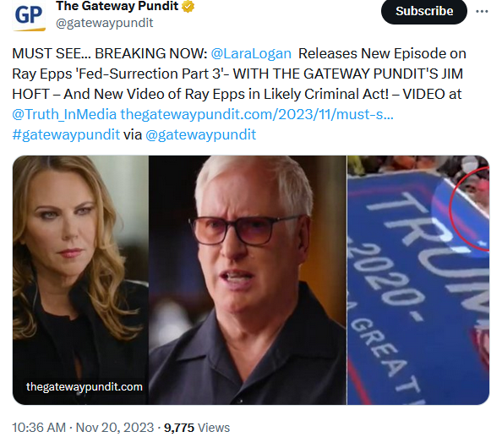Click the #gatewaypundit hashtag

pos(66,134)
